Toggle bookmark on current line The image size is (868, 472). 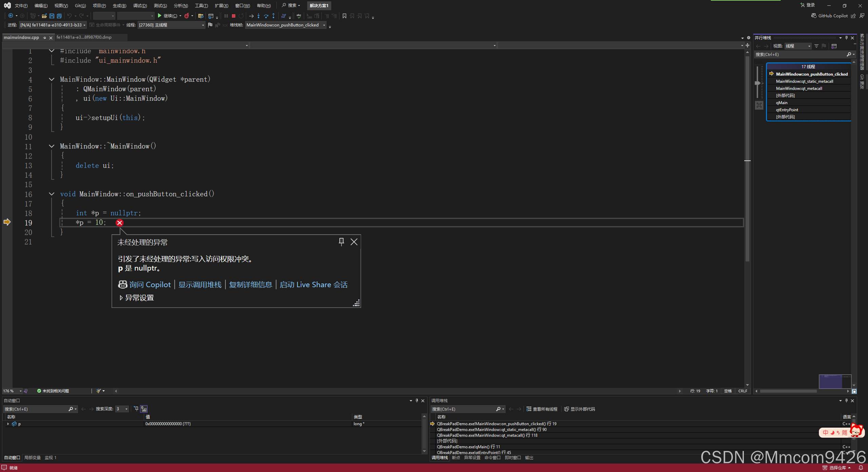(x=344, y=16)
